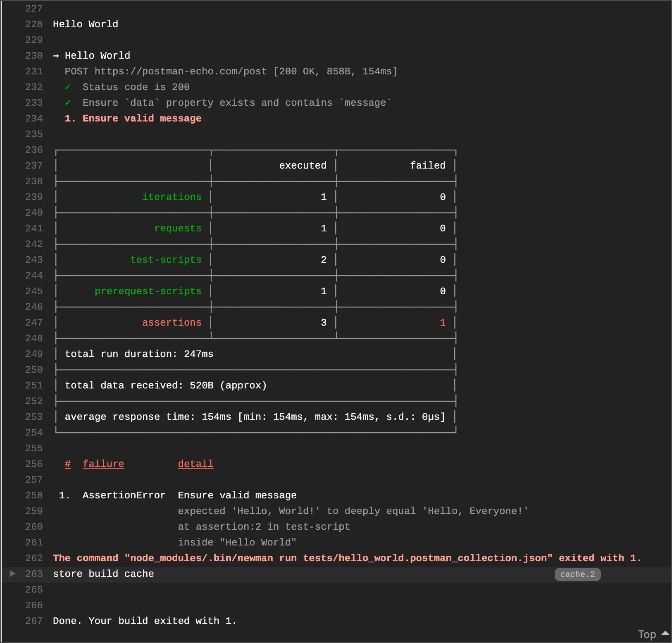Click the underlined detail column header
The height and width of the screenshot is (643, 672).
click(195, 464)
